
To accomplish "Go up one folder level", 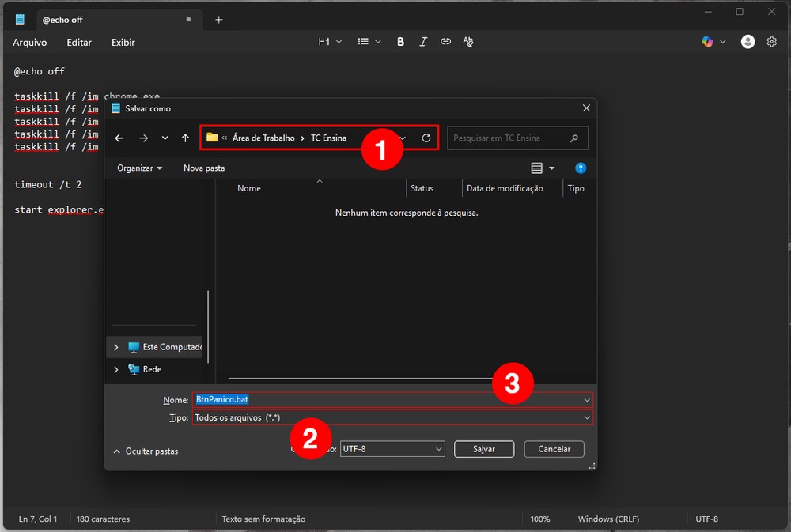I will point(185,138).
